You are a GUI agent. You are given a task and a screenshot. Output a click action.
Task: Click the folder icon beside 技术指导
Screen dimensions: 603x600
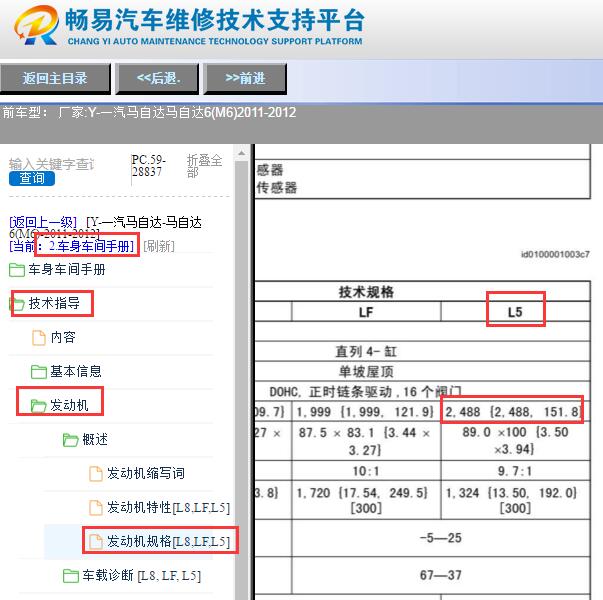pos(17,304)
